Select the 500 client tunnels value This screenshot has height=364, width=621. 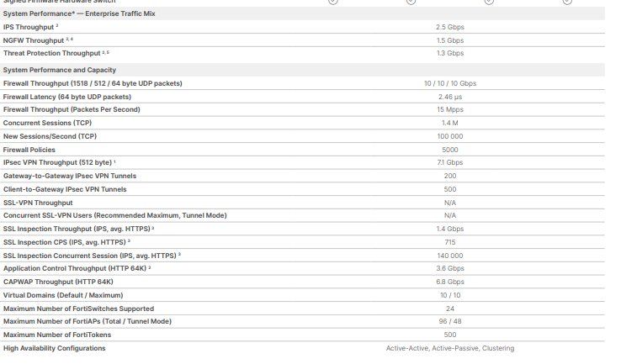tap(450, 189)
